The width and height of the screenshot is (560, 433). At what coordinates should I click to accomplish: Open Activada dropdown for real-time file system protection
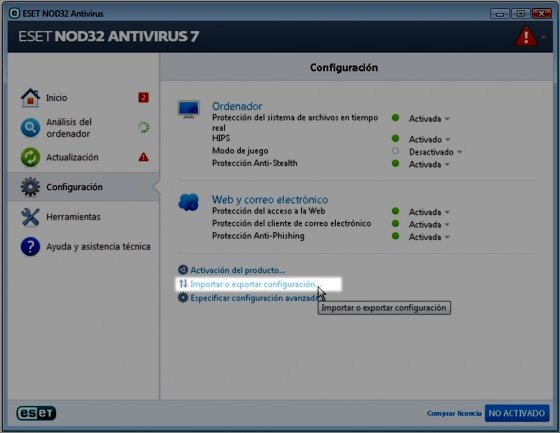coord(429,119)
